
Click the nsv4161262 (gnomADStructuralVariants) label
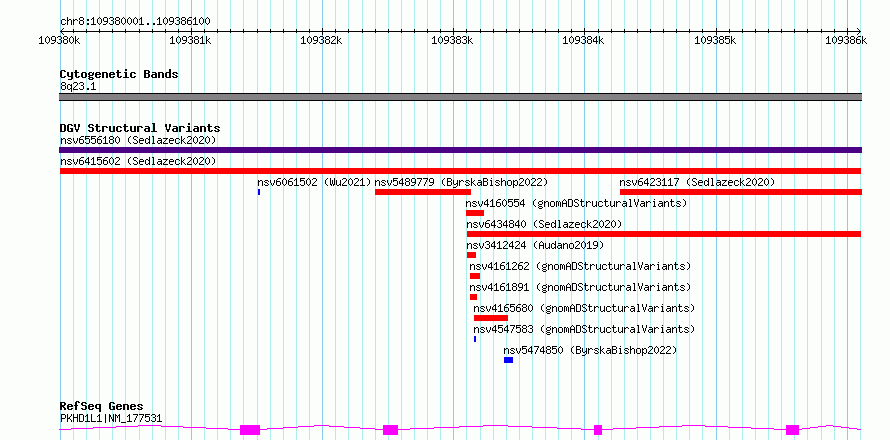(x=580, y=266)
